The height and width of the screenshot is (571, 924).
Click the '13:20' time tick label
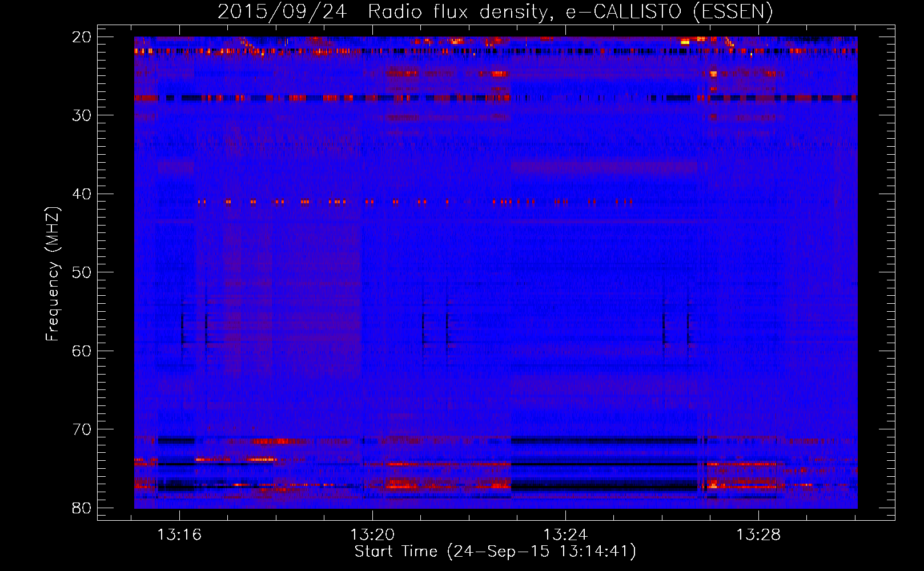click(x=372, y=535)
